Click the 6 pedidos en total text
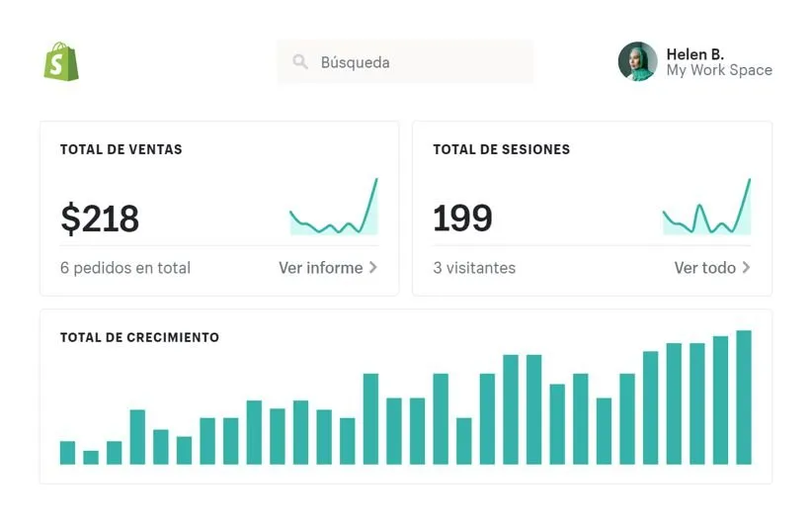This screenshot has width=812, height=528. [125, 267]
